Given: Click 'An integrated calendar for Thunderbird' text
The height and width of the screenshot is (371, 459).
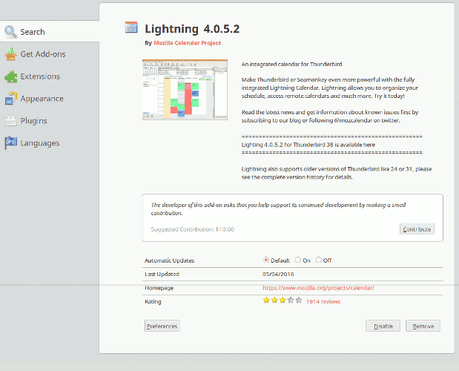Looking at the screenshot, I should [x=292, y=64].
